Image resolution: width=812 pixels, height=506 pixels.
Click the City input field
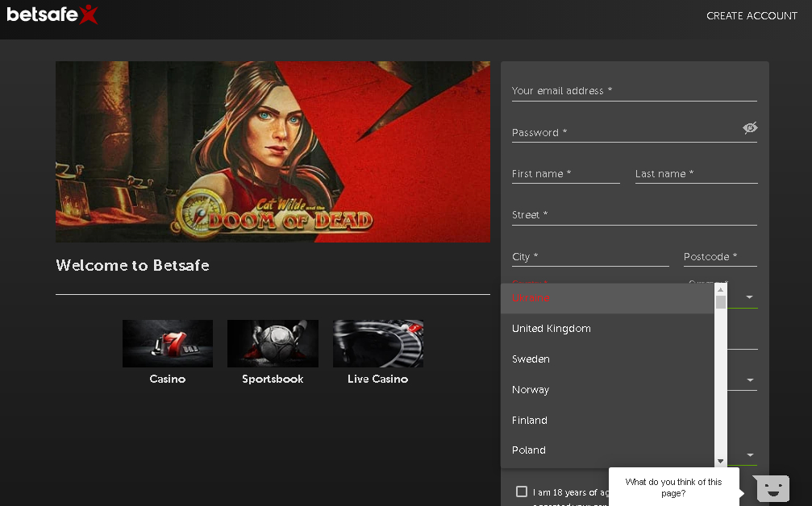[x=590, y=256]
